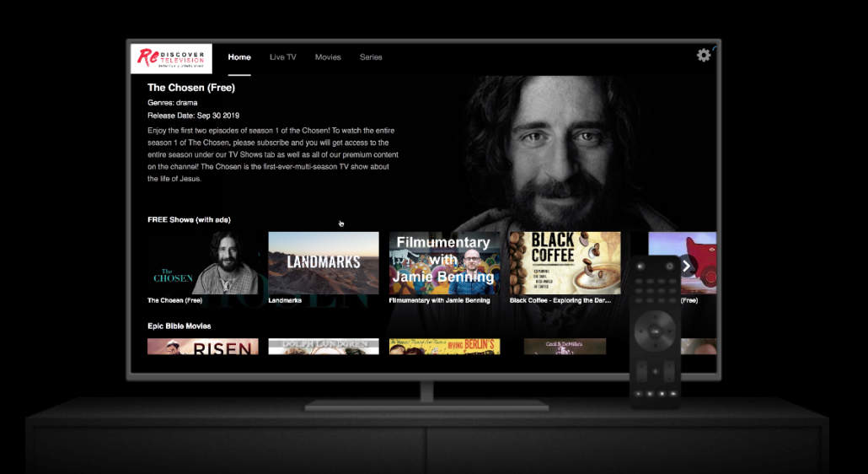This screenshot has height=474, width=868.
Task: Click 'The Chosen (Free)' caption under thumbnail
Action: pos(175,300)
